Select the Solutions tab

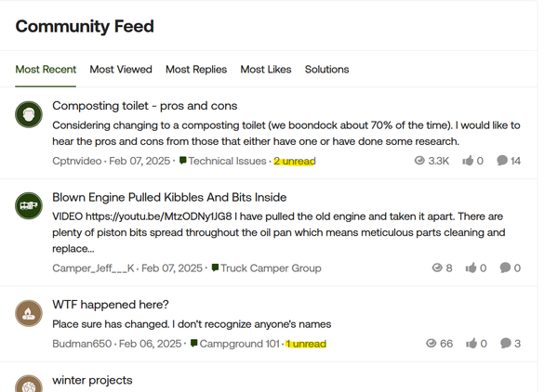point(327,70)
